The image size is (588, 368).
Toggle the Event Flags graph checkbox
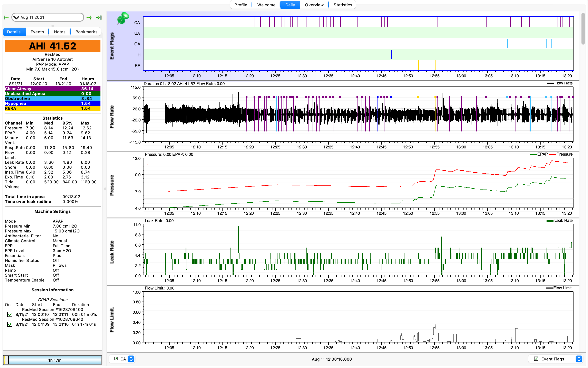(x=536, y=359)
